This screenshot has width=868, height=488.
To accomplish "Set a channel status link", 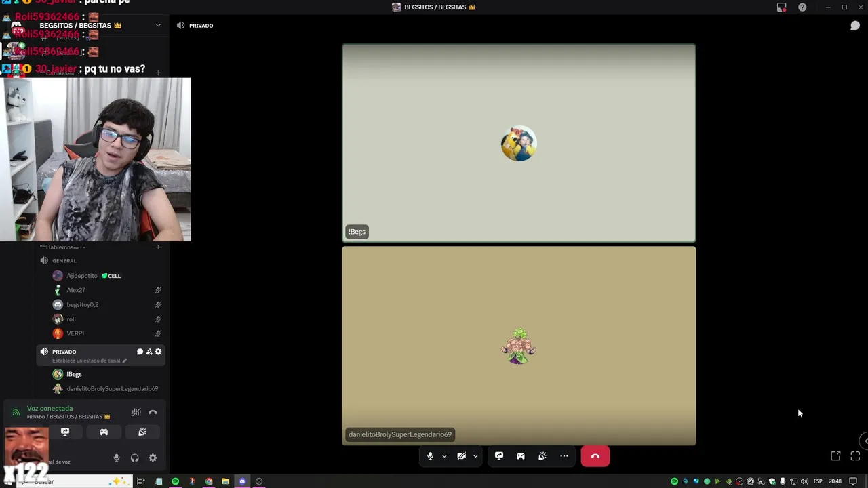I will [x=90, y=361].
